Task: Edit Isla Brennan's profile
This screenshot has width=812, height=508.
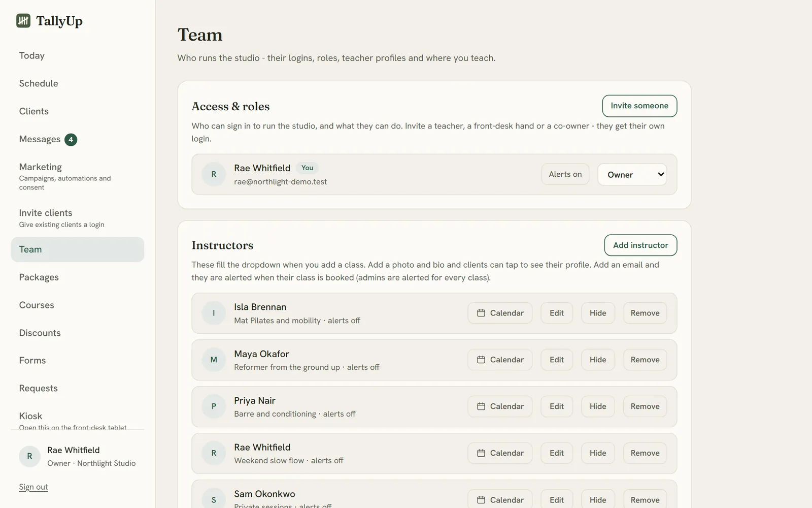Action: (x=557, y=313)
